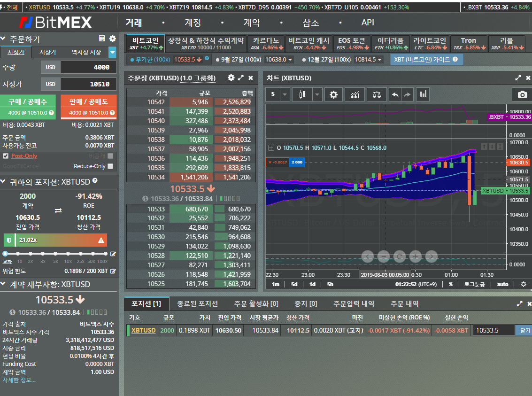Open help icon beside XBTUSD position title
Image resolution: width=532 pixels, height=396 pixels.
point(95,180)
